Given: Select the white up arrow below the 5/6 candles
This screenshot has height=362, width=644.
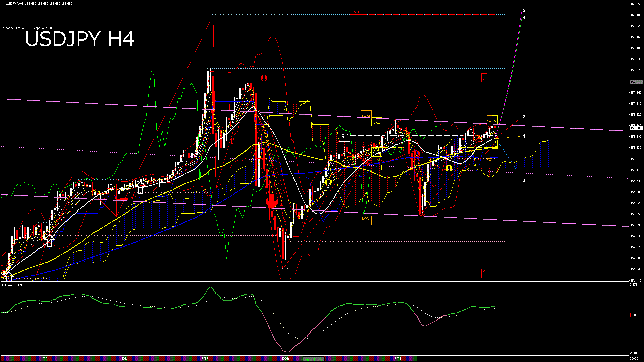Looking at the screenshot, I should point(140,188).
